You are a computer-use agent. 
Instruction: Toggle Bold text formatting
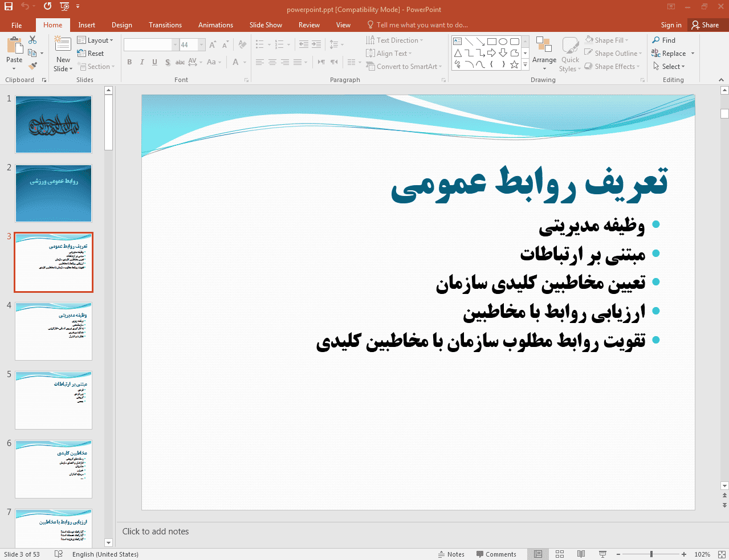[x=129, y=62]
